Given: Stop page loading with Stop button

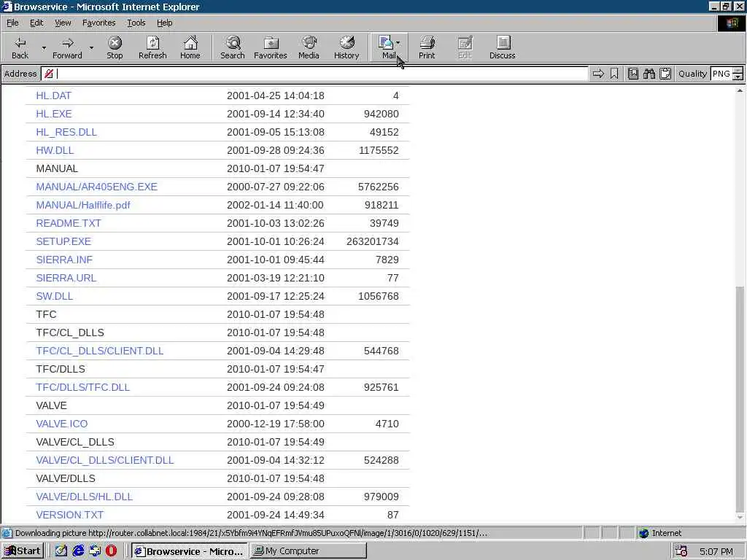Looking at the screenshot, I should tap(115, 47).
